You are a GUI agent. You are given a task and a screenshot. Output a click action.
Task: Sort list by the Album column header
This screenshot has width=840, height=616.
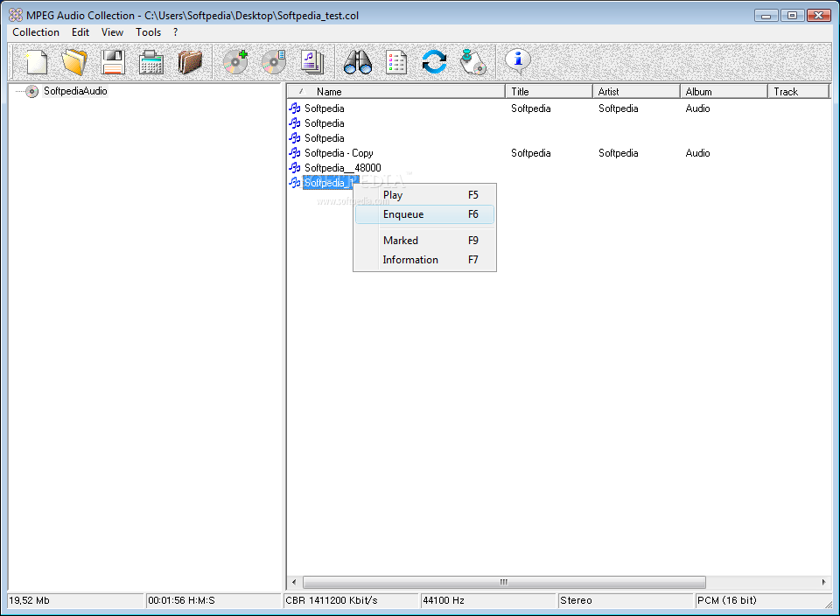pos(724,92)
